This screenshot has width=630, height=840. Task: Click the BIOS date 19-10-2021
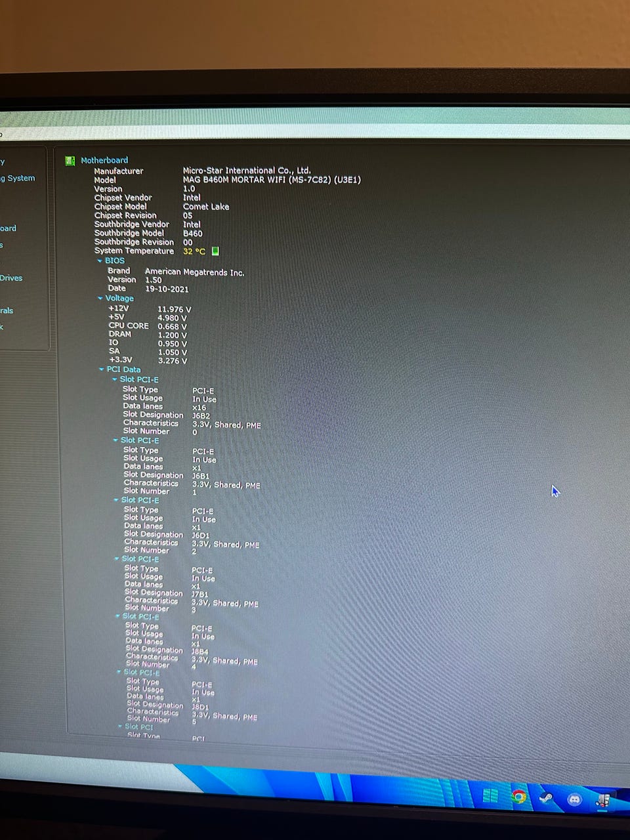(x=167, y=289)
